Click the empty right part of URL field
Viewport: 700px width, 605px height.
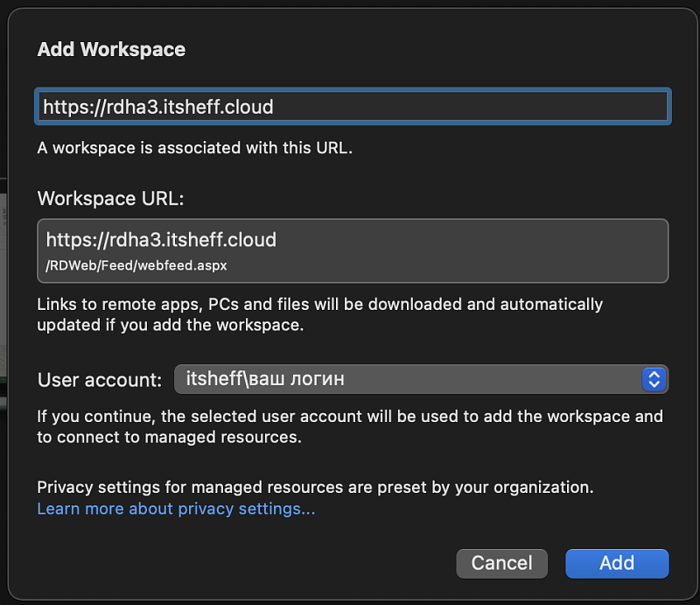525,107
